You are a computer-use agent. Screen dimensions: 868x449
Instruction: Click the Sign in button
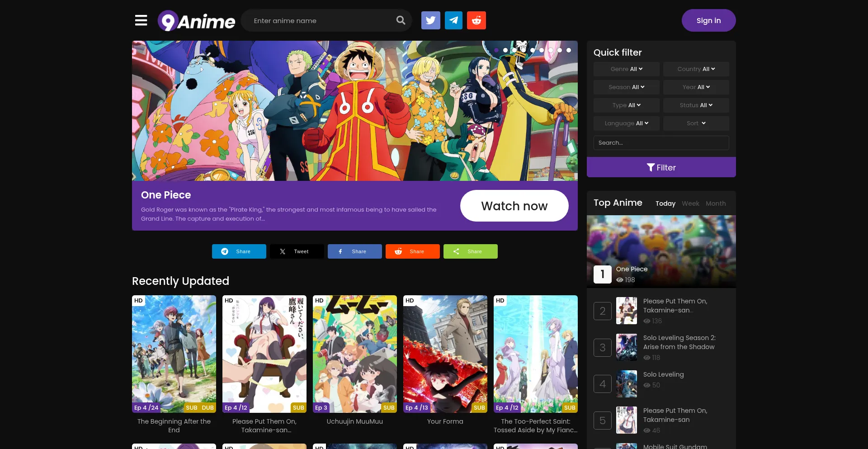pyautogui.click(x=708, y=20)
